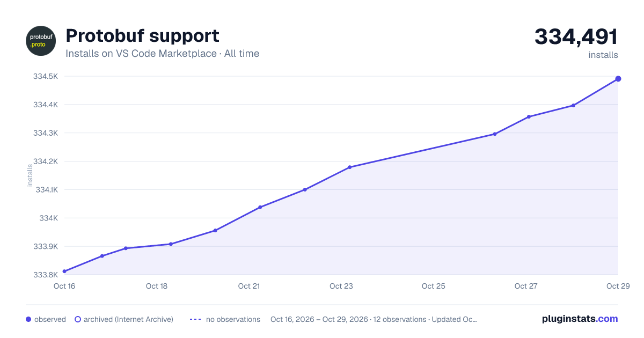Click the Oct 25 x-axis label

434,286
